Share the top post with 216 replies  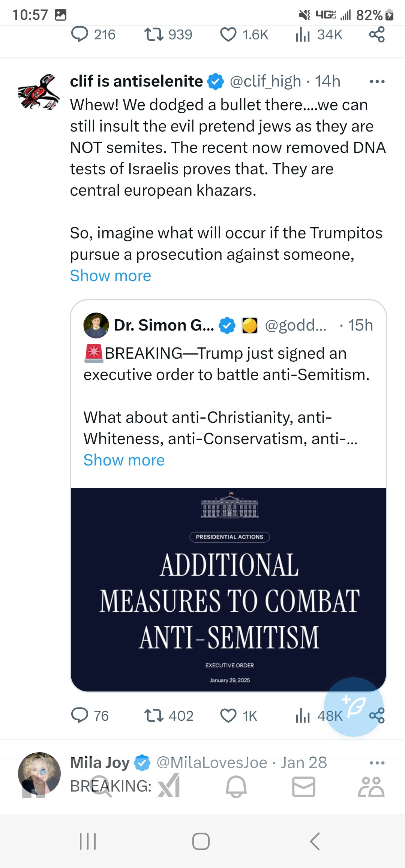pos(377,35)
